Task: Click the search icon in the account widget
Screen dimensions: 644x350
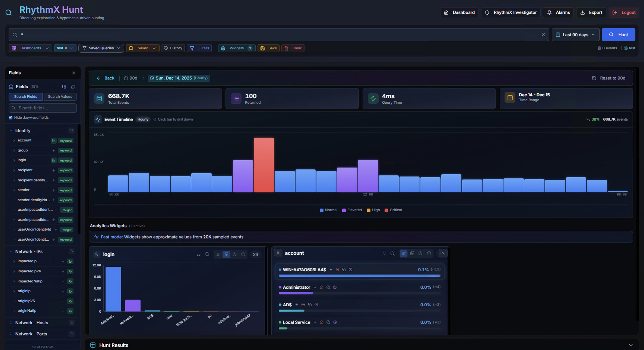Action: (x=392, y=253)
